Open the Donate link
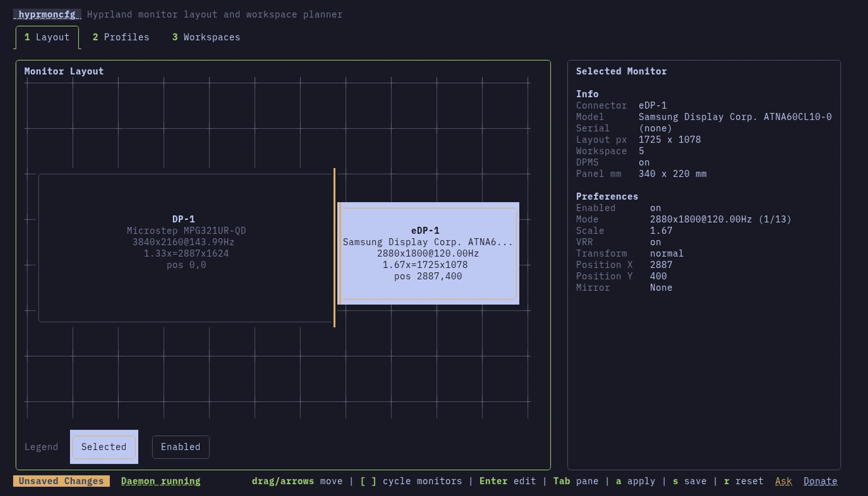Viewport: 868px width, 496px height. point(820,481)
